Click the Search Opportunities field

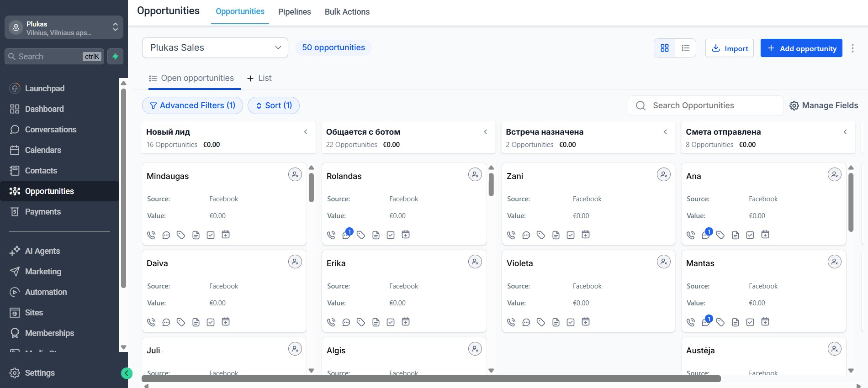tap(705, 106)
